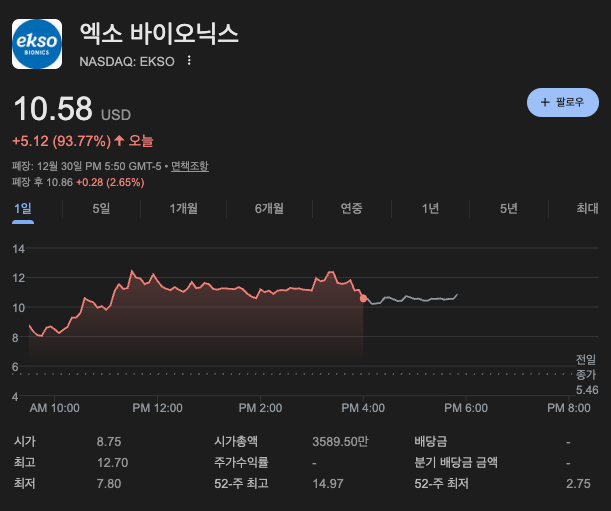Click the 최고 value 12.70
The width and height of the screenshot is (611, 511).
point(113,463)
